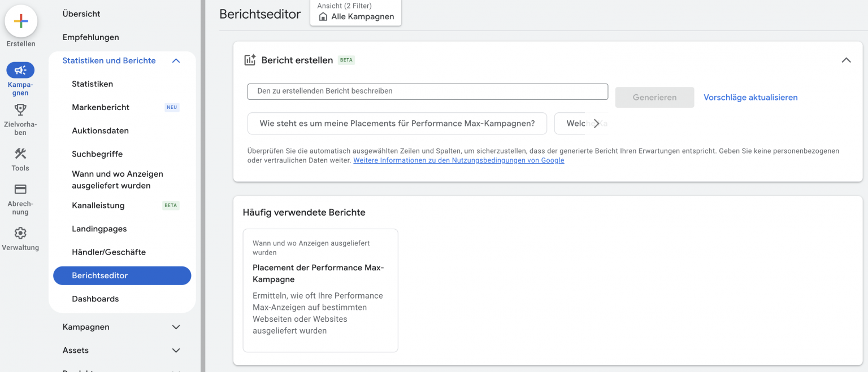868x372 pixels.
Task: Click the Bericht erstellen chart icon
Action: (x=249, y=59)
